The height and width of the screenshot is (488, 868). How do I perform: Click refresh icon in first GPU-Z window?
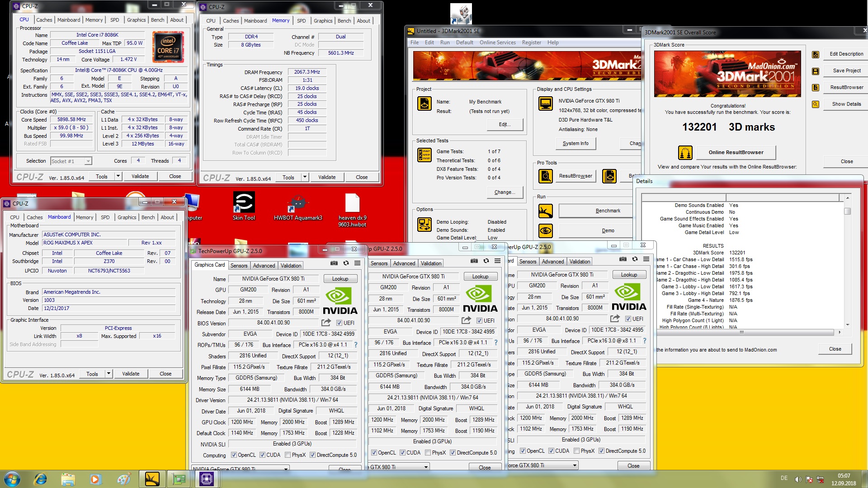(x=346, y=263)
